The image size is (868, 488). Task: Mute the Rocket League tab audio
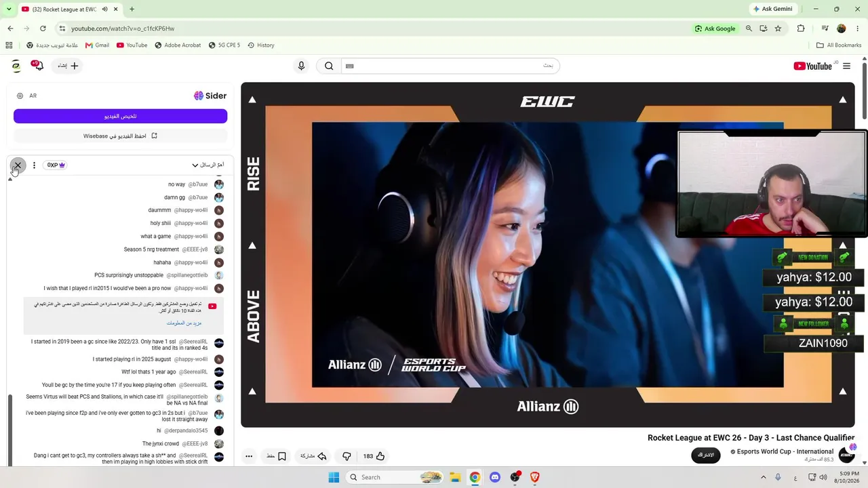[x=105, y=9]
